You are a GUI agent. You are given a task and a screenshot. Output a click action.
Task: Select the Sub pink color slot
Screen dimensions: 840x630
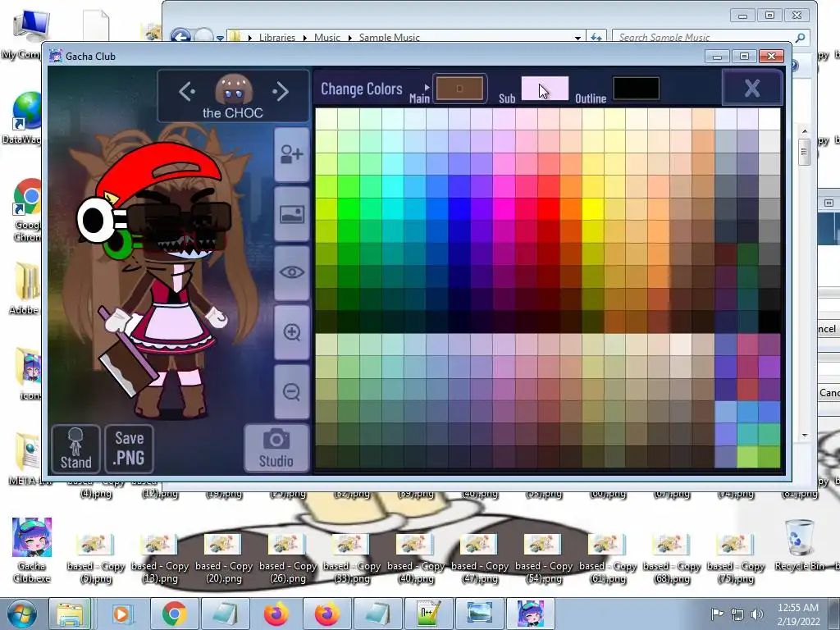pos(545,89)
